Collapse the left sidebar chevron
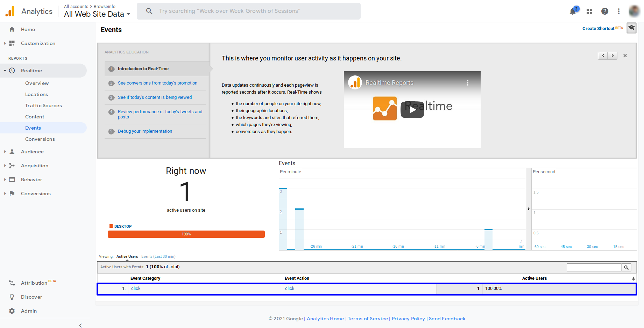Image resolution: width=644 pixels, height=328 pixels. [80, 325]
